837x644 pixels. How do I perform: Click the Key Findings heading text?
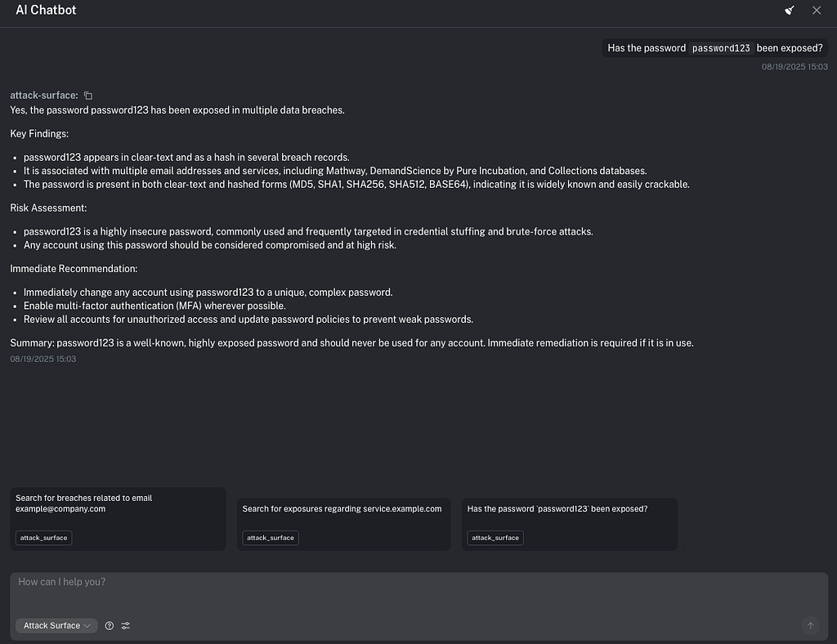(x=39, y=133)
